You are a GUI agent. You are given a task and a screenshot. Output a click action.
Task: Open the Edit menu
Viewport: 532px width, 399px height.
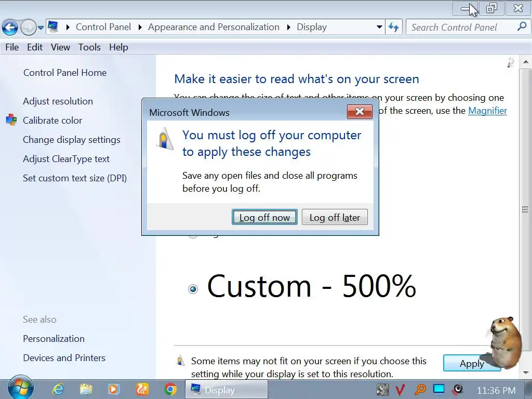tap(35, 47)
